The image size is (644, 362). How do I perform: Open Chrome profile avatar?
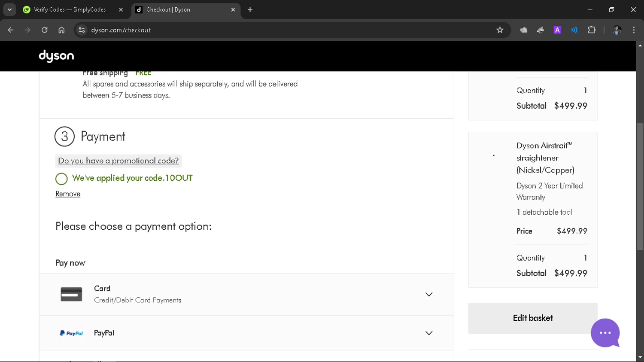point(617,30)
